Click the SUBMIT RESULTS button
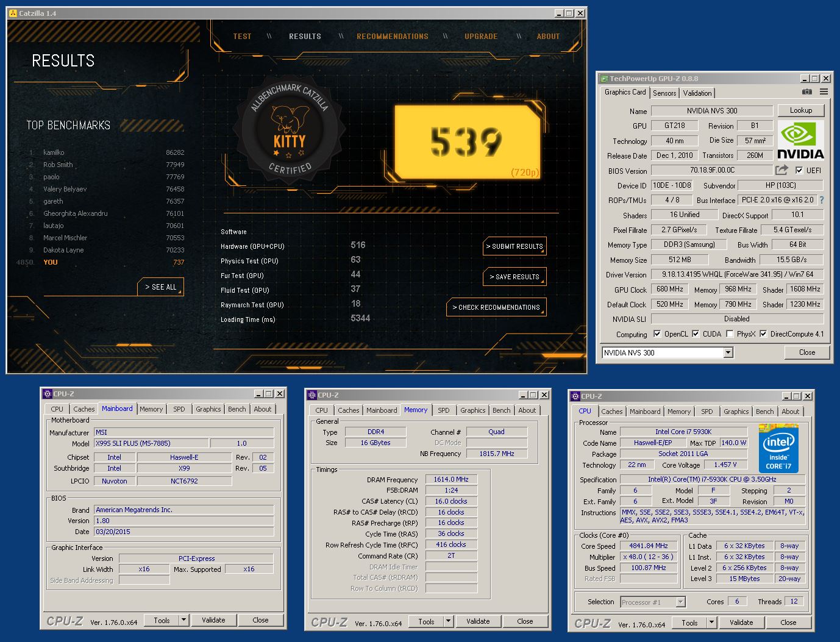Image resolution: width=840 pixels, height=642 pixels. pyautogui.click(x=514, y=246)
